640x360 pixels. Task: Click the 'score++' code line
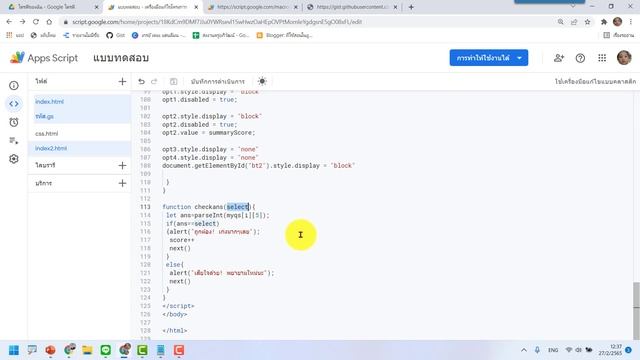(182, 240)
